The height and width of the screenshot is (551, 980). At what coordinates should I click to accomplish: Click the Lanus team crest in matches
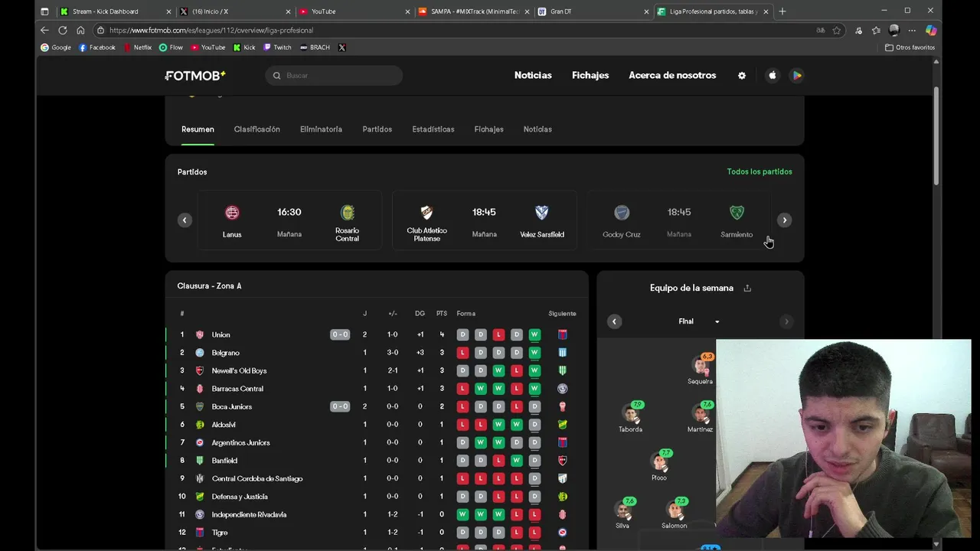(x=232, y=213)
